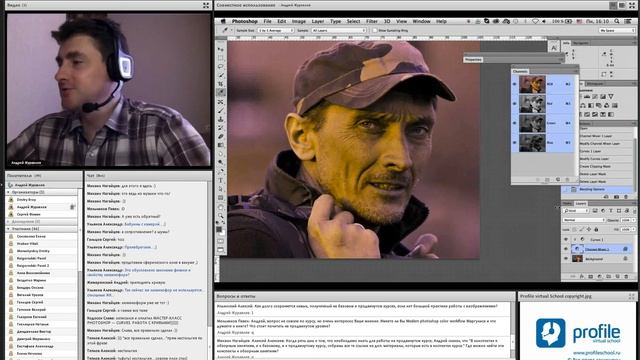Select the Type tool in toolbar
The width and height of the screenshot is (640, 360).
[221, 180]
